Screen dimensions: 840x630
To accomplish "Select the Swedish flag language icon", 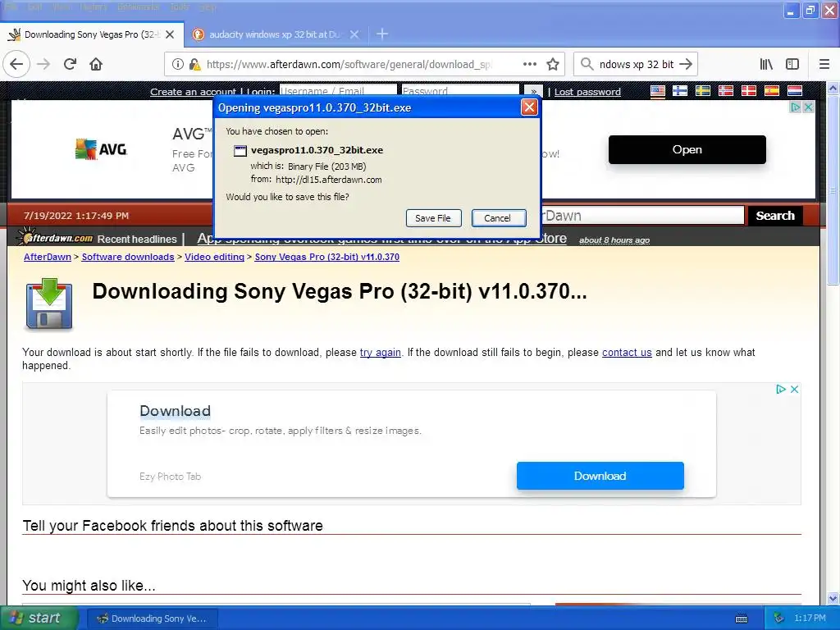I will 703,91.
